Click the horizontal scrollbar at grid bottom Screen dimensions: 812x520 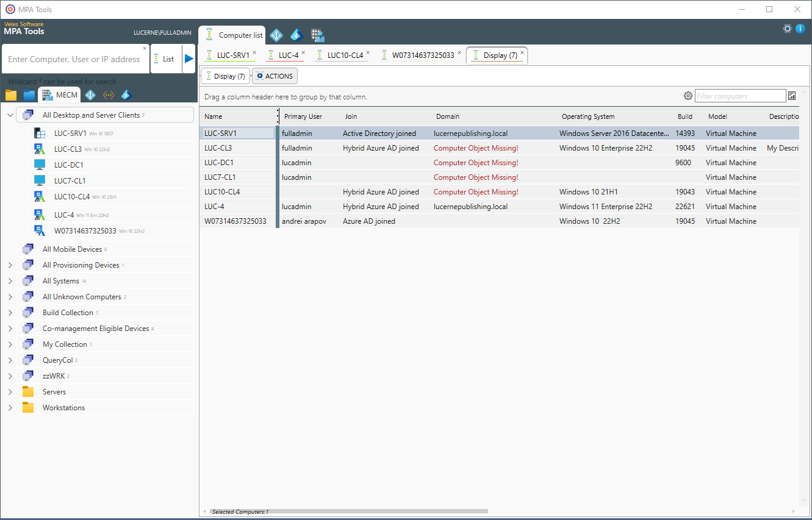(x=348, y=511)
